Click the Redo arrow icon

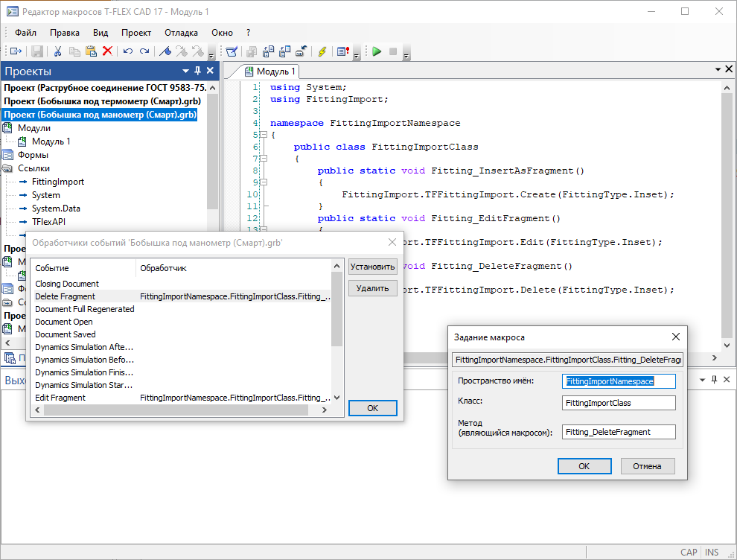(144, 51)
